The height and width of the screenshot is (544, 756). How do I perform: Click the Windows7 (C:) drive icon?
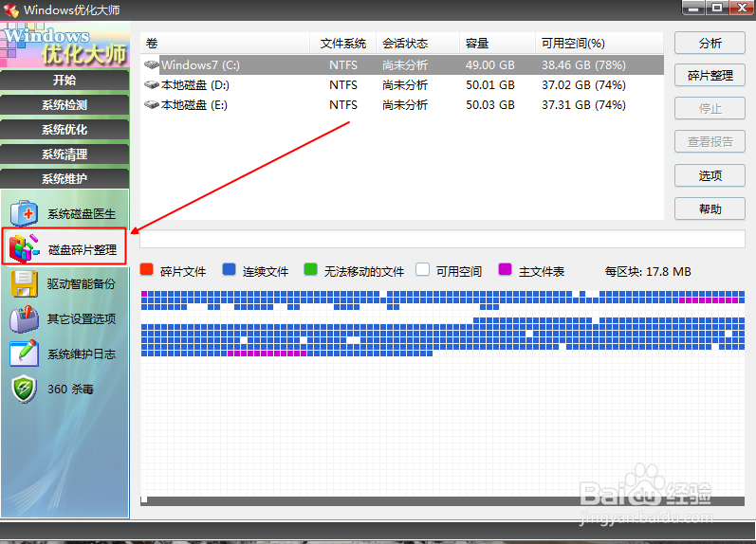pos(152,64)
